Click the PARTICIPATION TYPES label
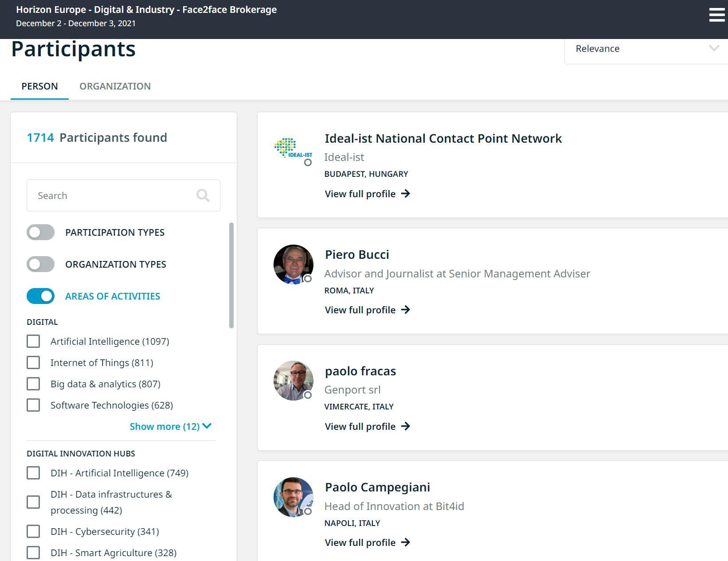The width and height of the screenshot is (728, 561). point(115,232)
